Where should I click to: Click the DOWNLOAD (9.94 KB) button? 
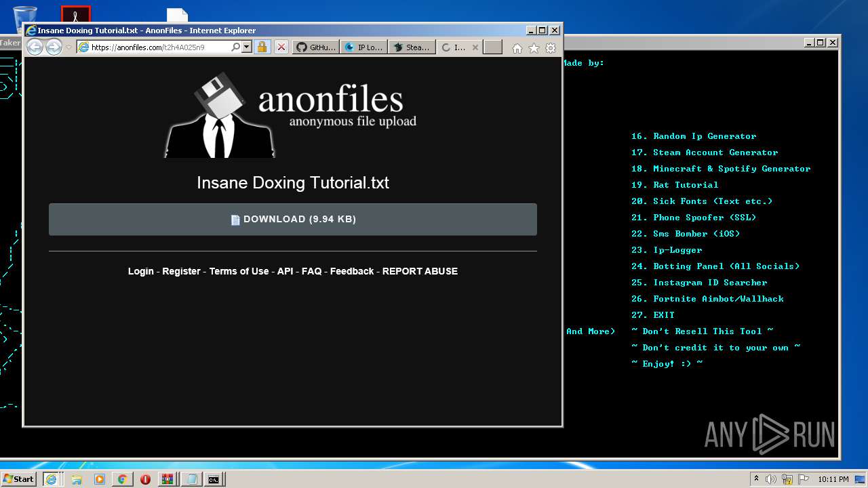pos(293,220)
